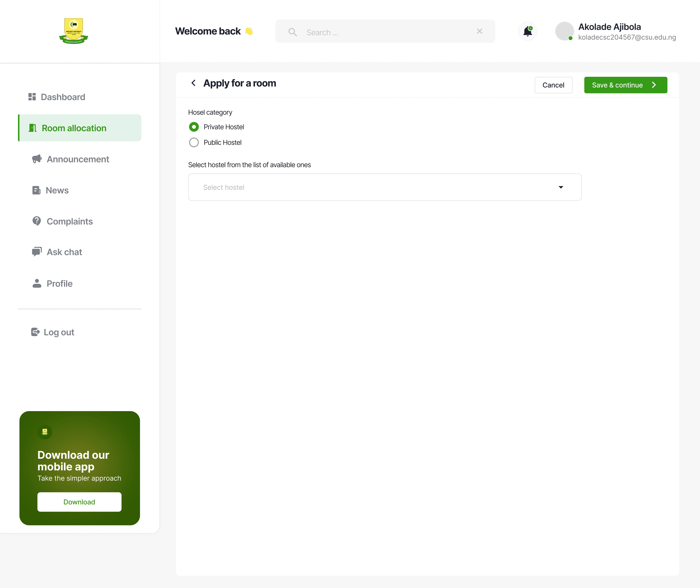Image resolution: width=700 pixels, height=588 pixels.
Task: Click the Ask chat bubble icon
Action: 37,252
